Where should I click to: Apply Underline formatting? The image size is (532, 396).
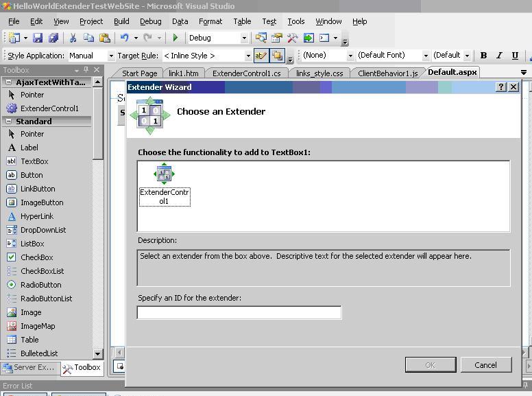515,56
